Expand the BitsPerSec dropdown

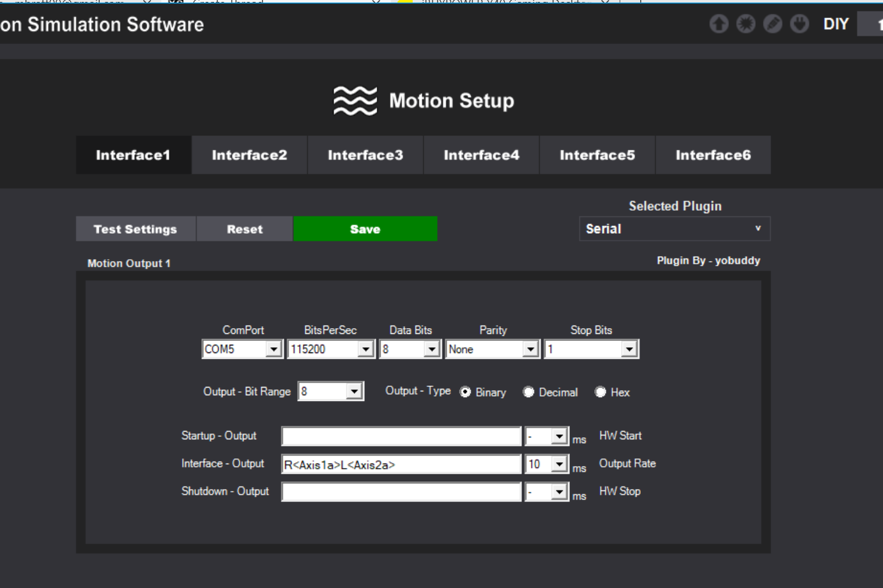click(365, 349)
